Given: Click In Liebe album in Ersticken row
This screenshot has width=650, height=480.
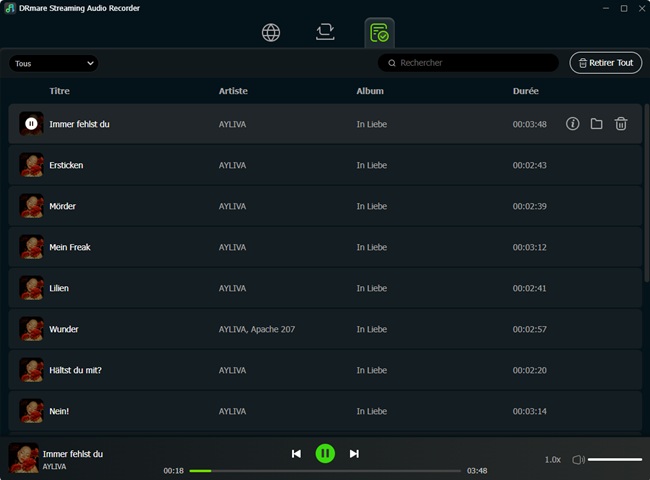Looking at the screenshot, I should [x=371, y=165].
